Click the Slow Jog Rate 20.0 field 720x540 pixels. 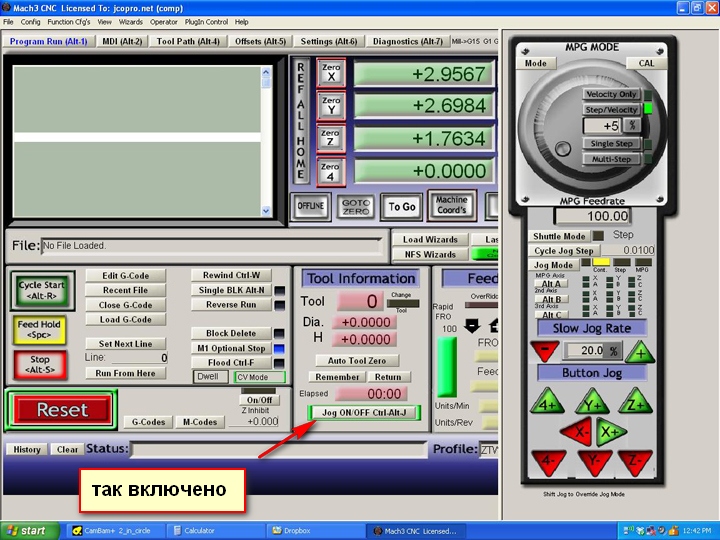(x=586, y=351)
